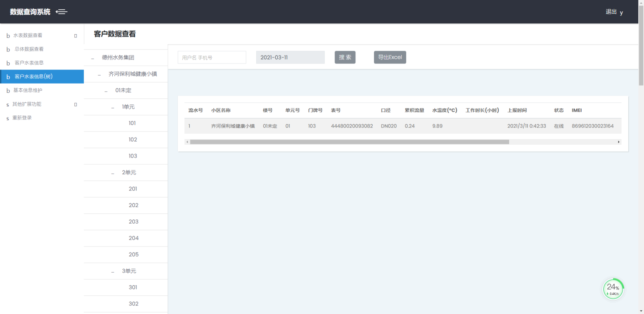The width and height of the screenshot is (644, 314).
Task: Select room 202 in the tree
Action: (133, 205)
